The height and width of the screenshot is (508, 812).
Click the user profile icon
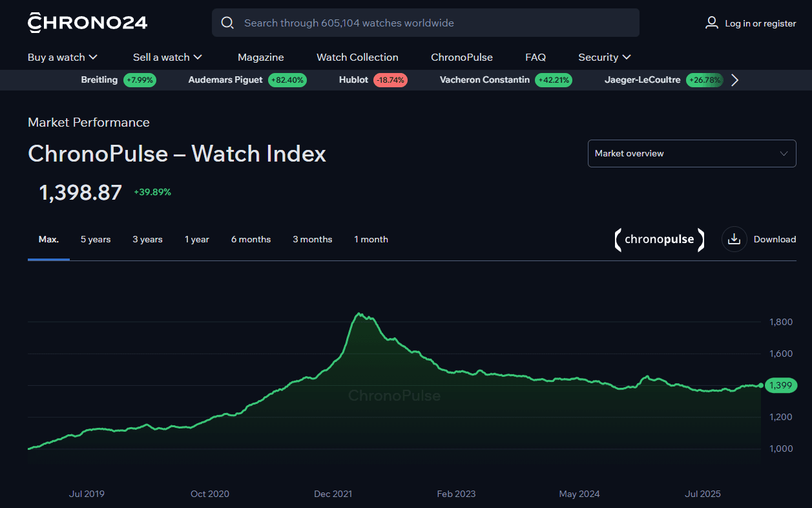pos(712,23)
